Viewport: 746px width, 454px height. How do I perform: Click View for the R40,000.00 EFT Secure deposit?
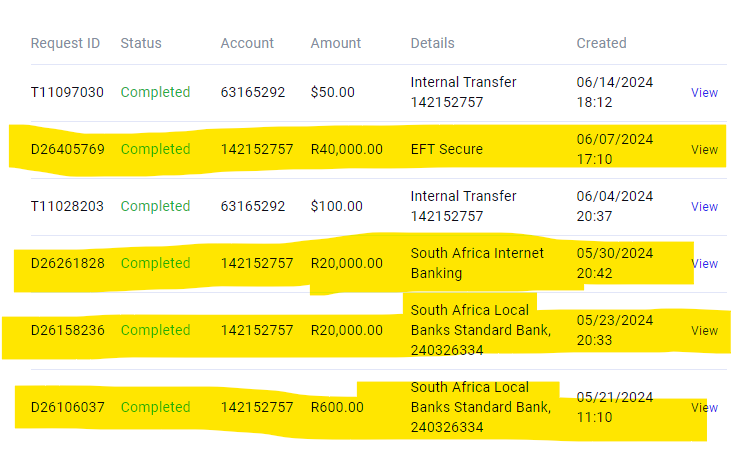(x=704, y=149)
